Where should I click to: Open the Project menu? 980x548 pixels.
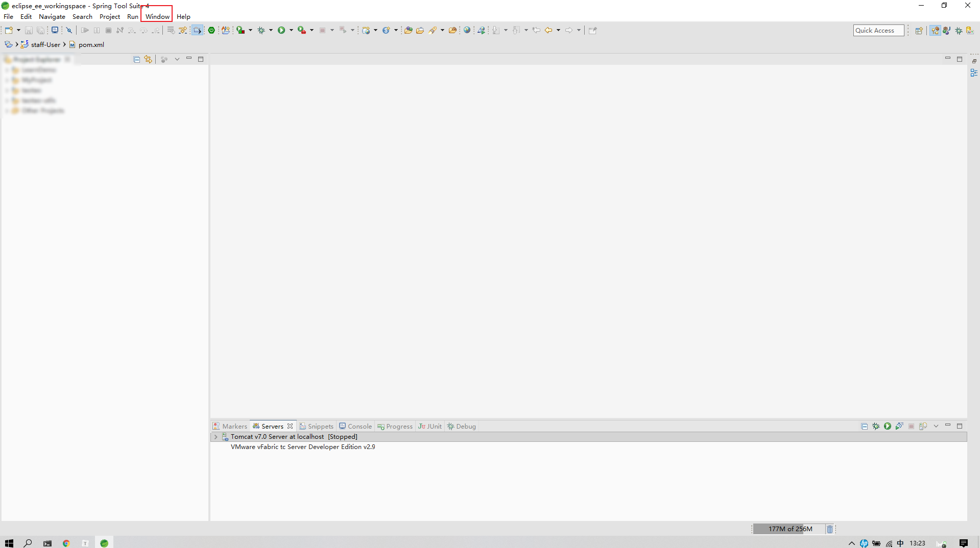pyautogui.click(x=110, y=16)
